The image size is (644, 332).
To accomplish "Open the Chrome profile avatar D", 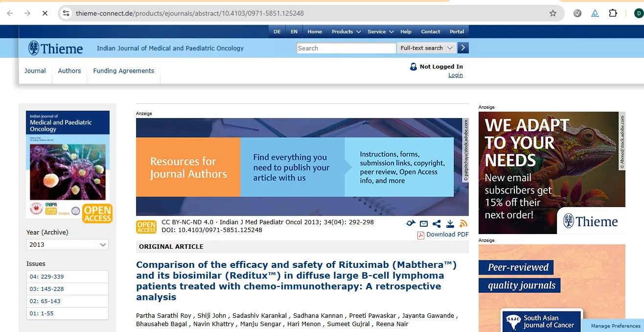I will (639, 13).
